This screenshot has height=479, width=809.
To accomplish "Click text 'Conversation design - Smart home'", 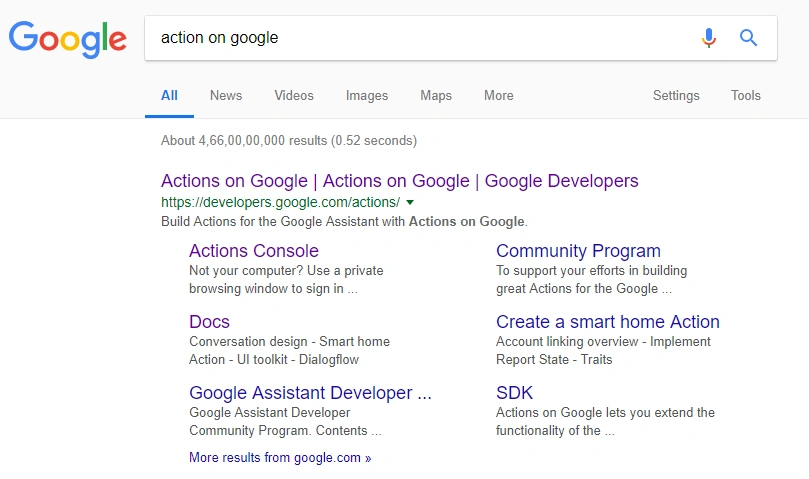I will pyautogui.click(x=289, y=342).
